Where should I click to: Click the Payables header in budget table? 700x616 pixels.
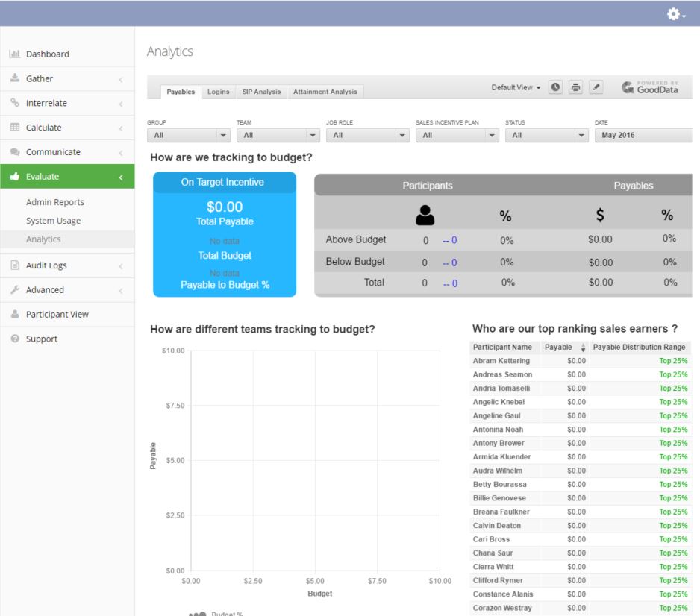point(633,186)
